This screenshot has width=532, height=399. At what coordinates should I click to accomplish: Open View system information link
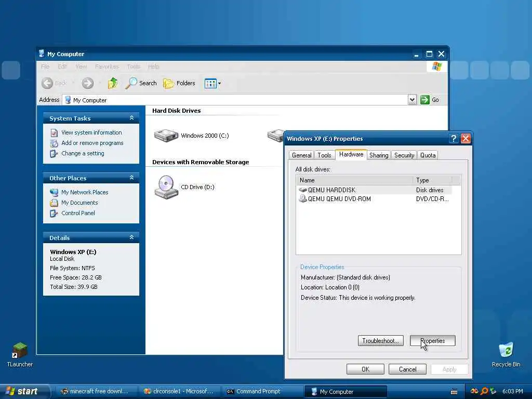coord(91,132)
